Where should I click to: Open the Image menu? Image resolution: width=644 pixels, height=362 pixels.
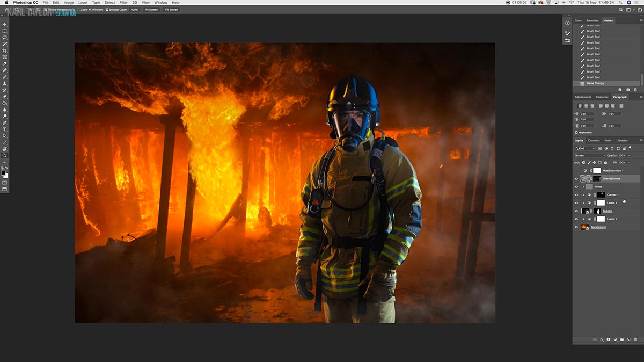pos(69,3)
